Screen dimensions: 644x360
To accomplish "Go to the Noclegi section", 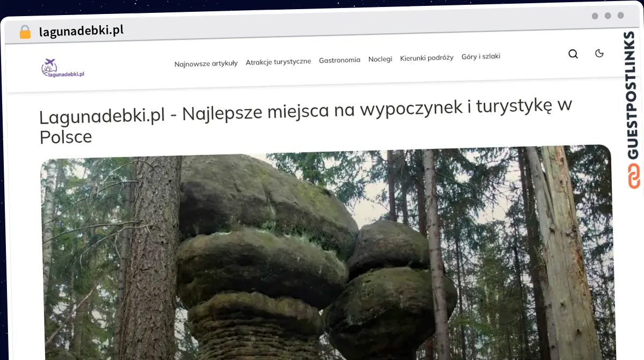I will (380, 59).
